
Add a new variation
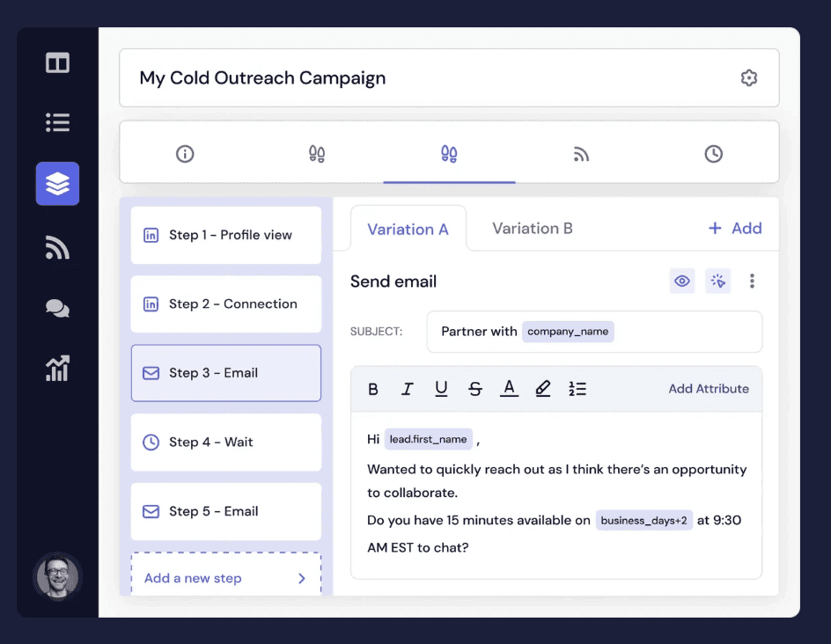[x=735, y=228]
